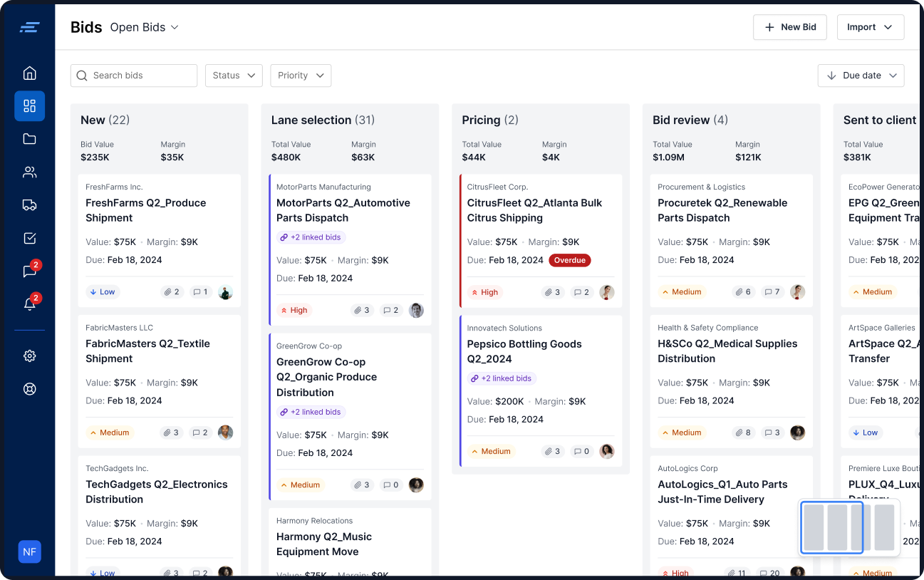Open +2 linked bids on Pepsico Bottling card
Screen dimensions: 924x580
tap(502, 378)
